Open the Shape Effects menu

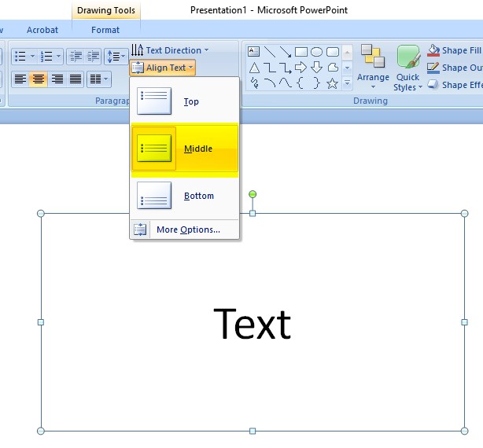(x=455, y=85)
